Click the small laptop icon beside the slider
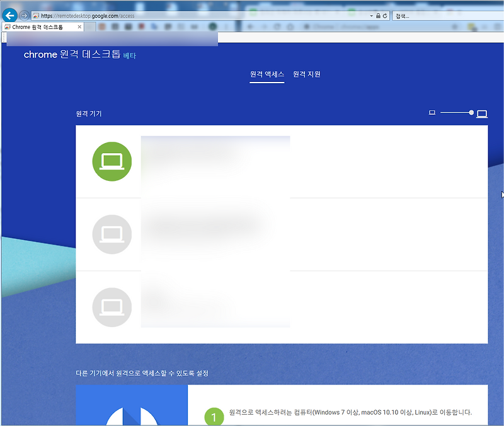Image resolution: width=504 pixels, height=426 pixels. (x=432, y=113)
